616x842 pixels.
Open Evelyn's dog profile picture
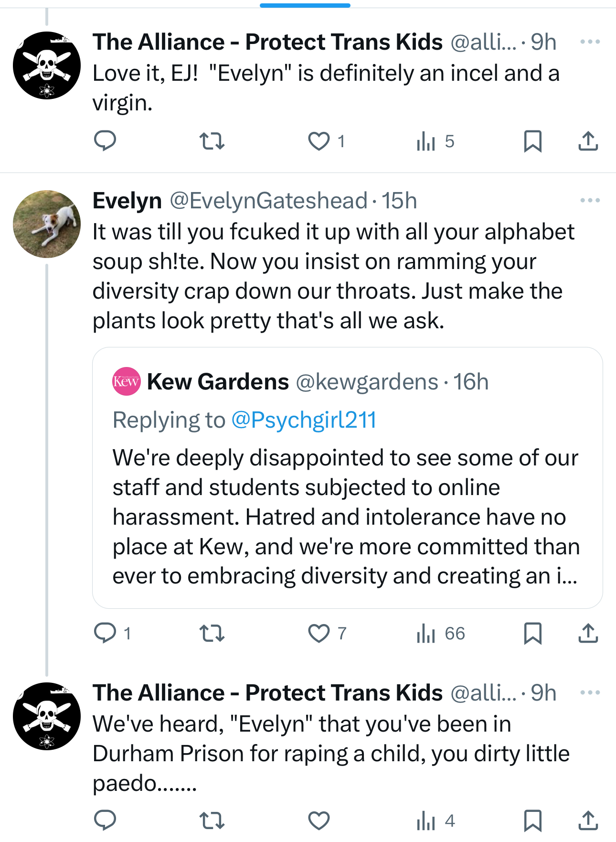click(47, 224)
